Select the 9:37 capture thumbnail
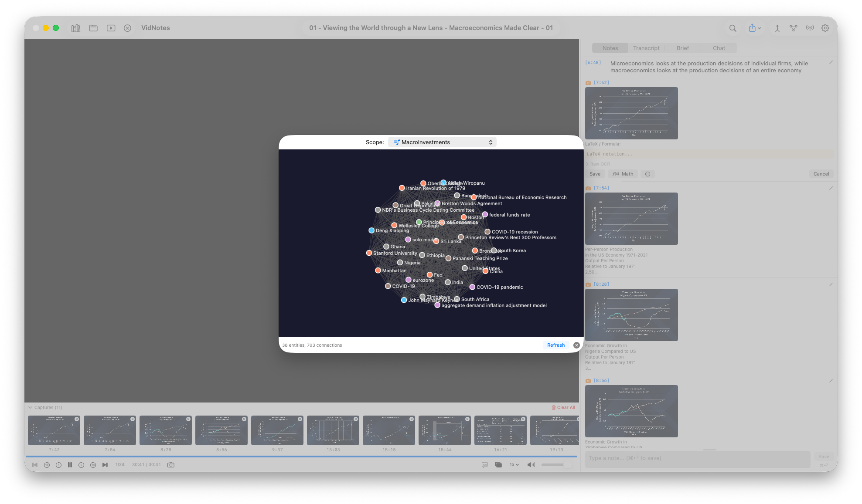 point(277,430)
